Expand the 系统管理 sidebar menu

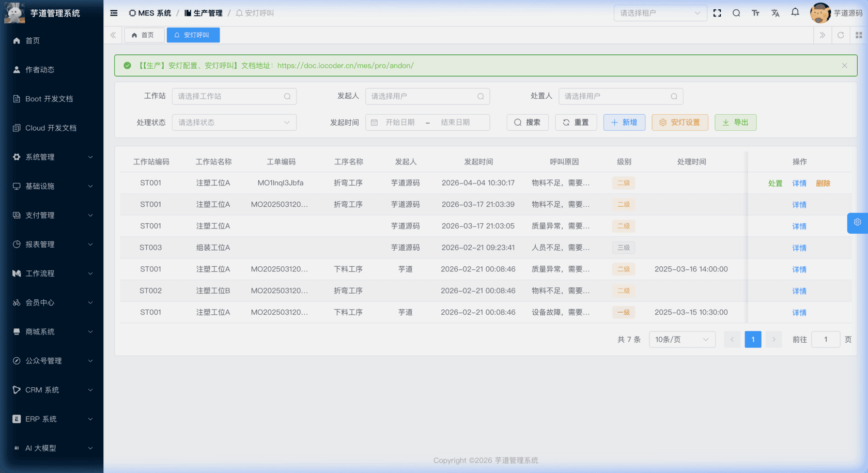(x=52, y=157)
